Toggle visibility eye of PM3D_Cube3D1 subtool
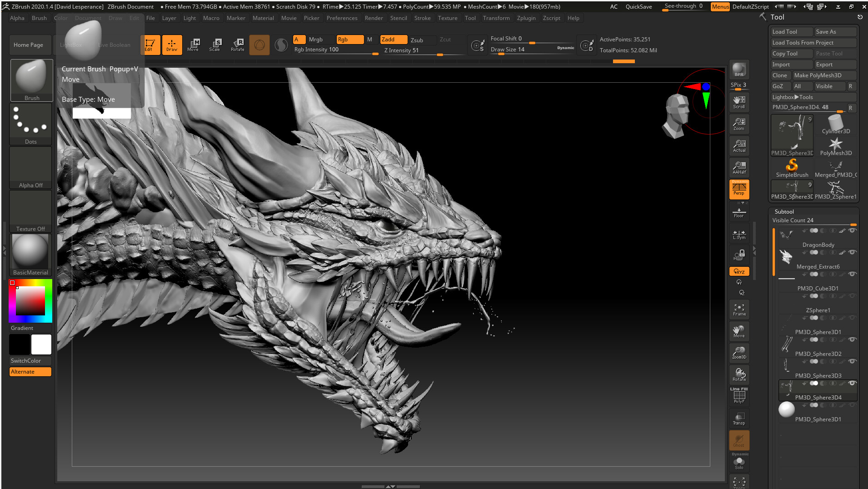 click(x=853, y=274)
